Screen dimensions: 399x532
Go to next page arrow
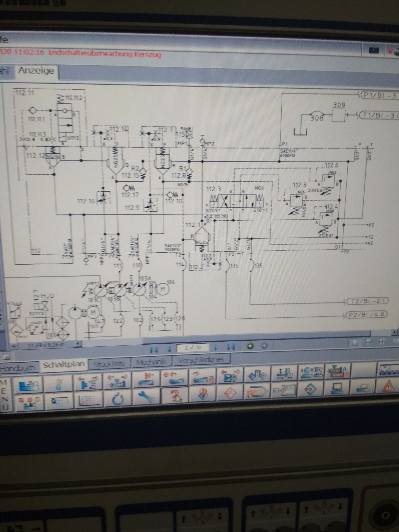coord(216,347)
